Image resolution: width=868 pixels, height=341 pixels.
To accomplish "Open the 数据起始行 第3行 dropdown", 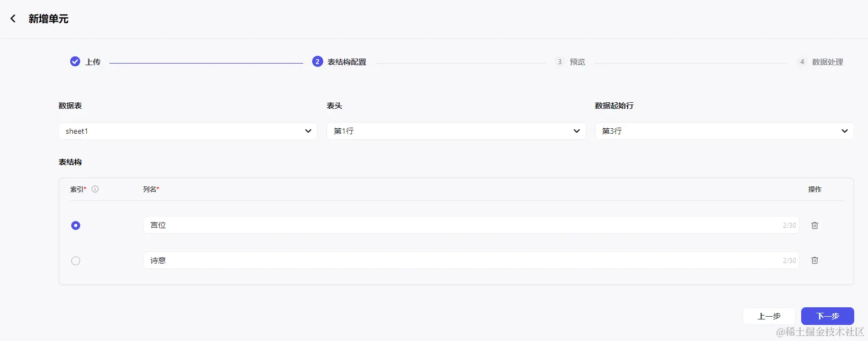I will coord(724,131).
